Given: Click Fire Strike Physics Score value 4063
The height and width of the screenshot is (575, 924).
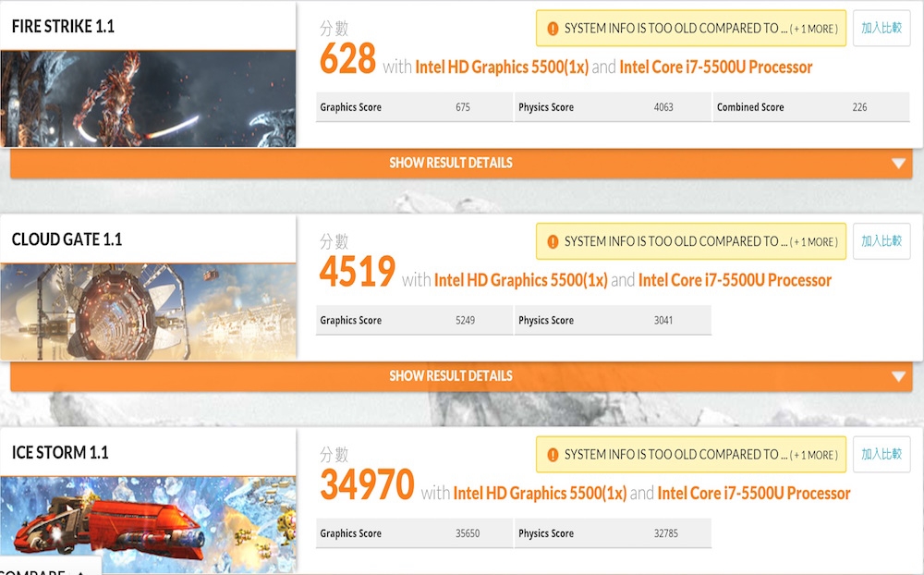Looking at the screenshot, I should pyautogui.click(x=663, y=107).
